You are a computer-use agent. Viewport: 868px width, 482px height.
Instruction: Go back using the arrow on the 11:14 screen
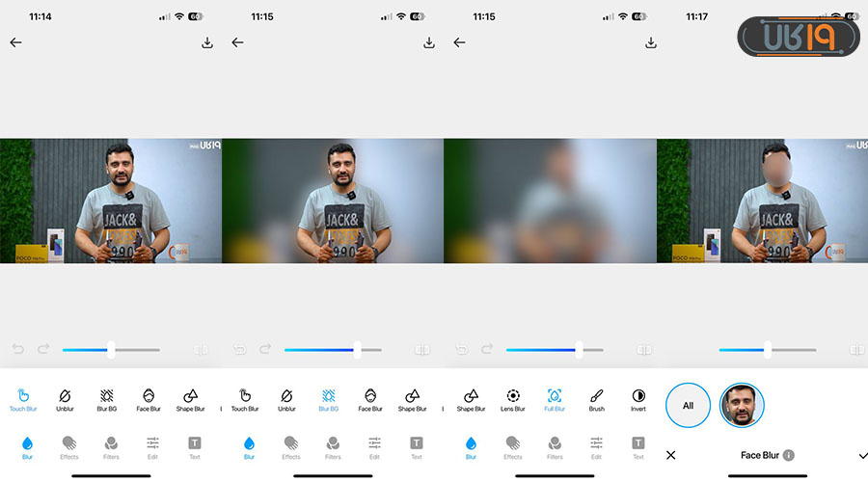[x=15, y=42]
